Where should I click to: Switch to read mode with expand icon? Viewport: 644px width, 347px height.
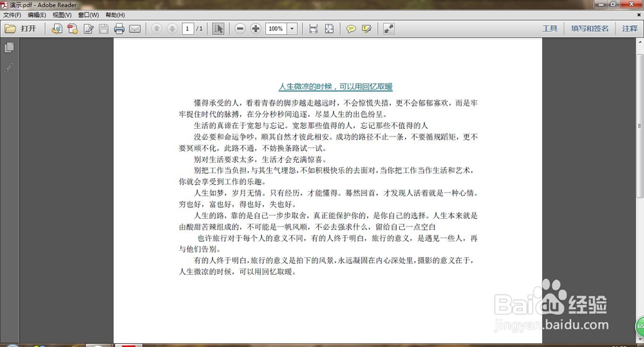coord(388,29)
